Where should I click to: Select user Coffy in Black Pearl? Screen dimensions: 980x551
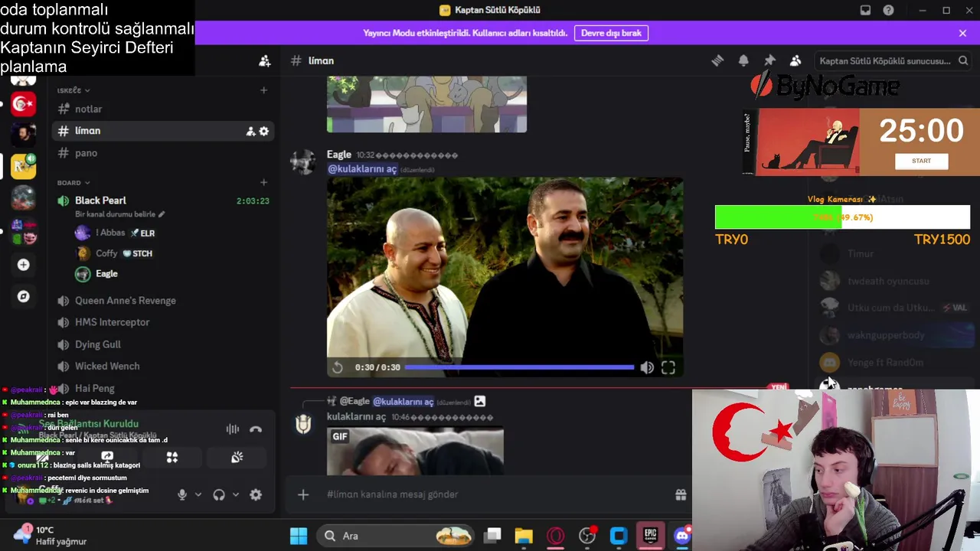coord(113,253)
